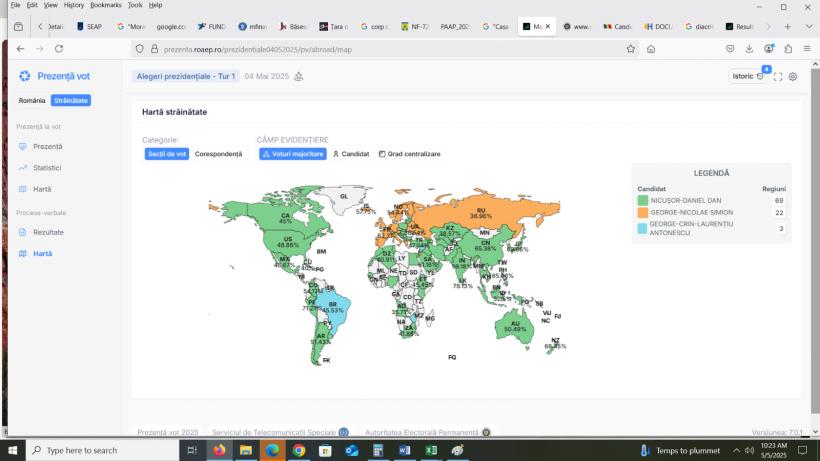820x461 pixels.
Task: Open the Firefox extensions menu
Action: [788, 49]
